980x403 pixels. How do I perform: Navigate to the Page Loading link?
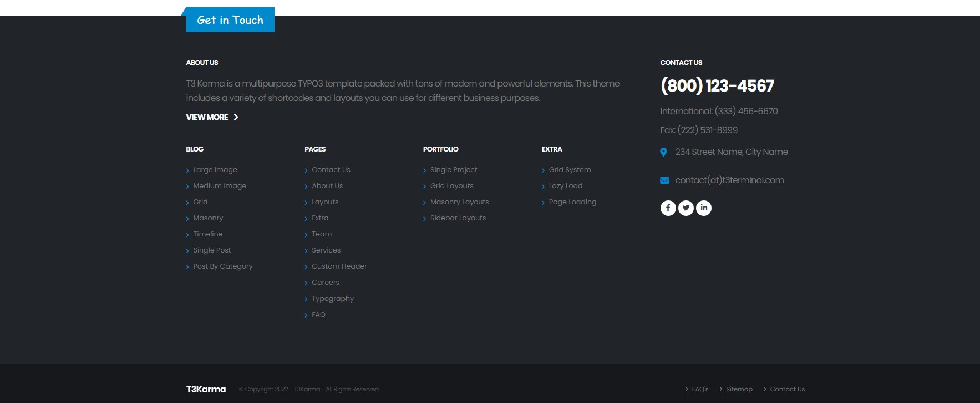572,202
